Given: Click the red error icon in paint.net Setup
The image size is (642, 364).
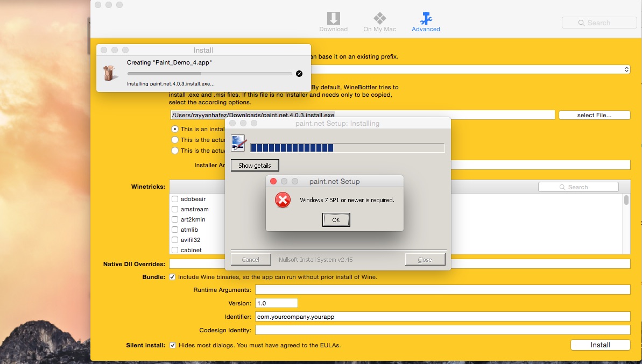Looking at the screenshot, I should point(283,200).
